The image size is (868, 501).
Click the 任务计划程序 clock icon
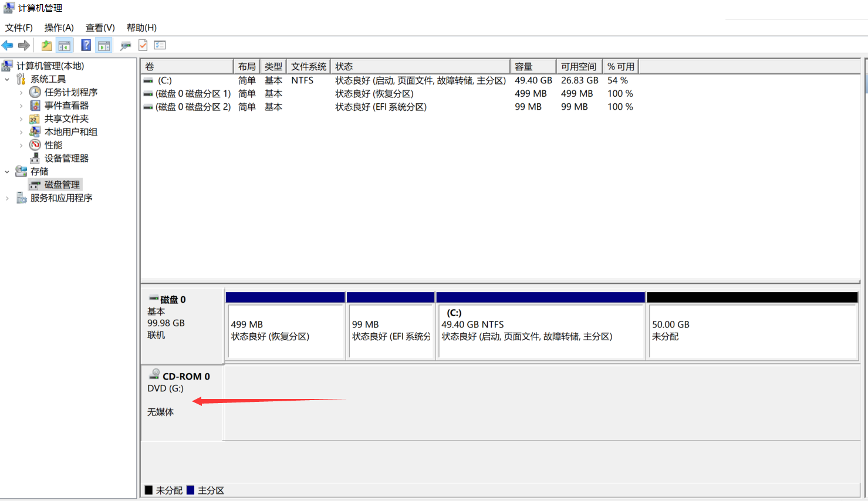(x=35, y=92)
